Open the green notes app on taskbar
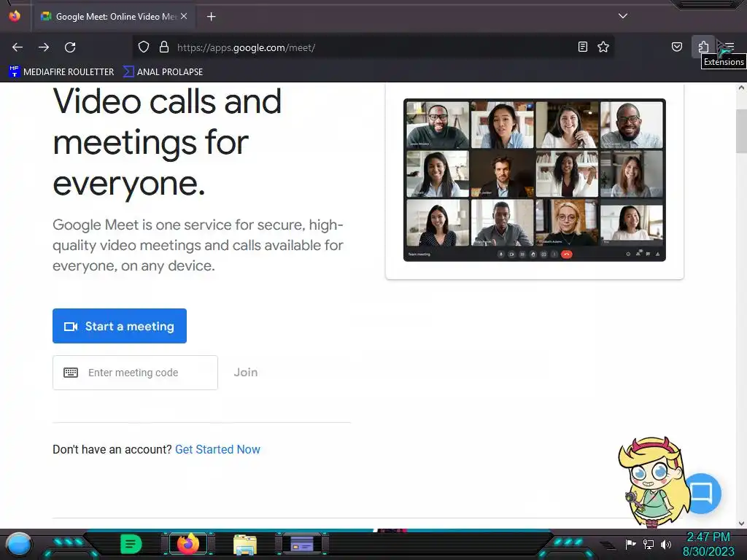 pyautogui.click(x=131, y=544)
